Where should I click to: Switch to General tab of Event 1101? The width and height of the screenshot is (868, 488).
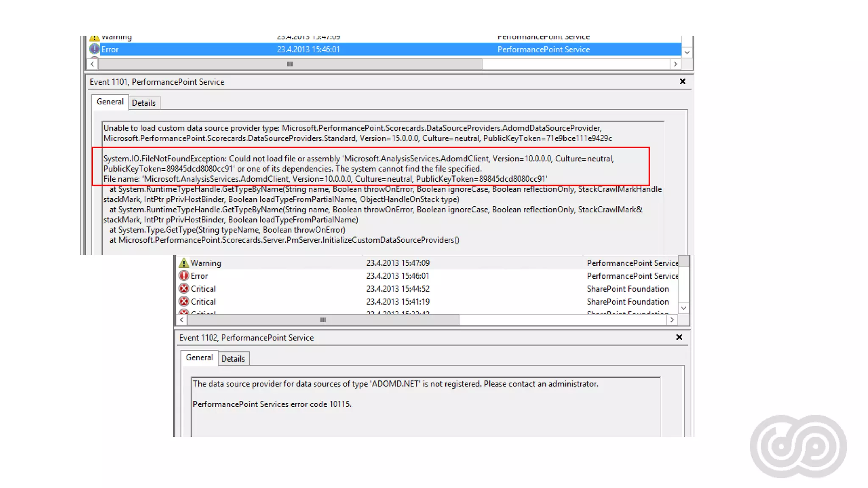(110, 102)
